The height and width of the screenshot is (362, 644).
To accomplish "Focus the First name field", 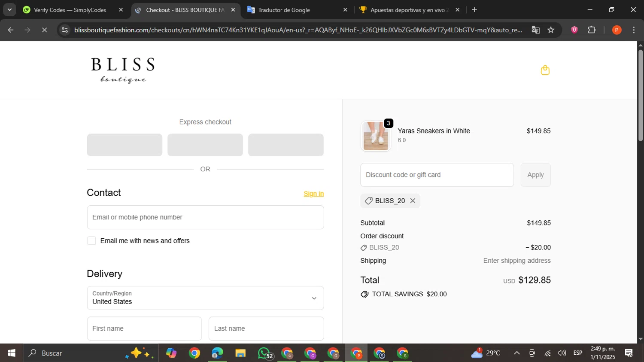I will point(144,329).
